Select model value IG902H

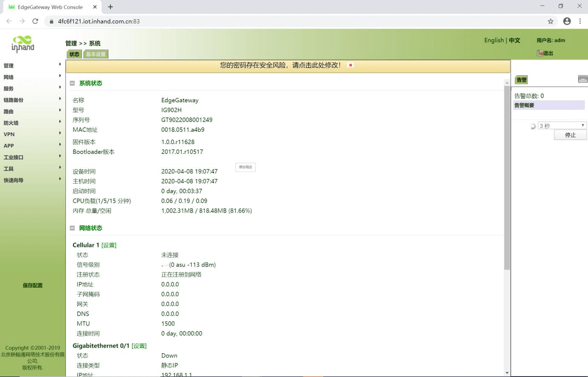(x=171, y=110)
